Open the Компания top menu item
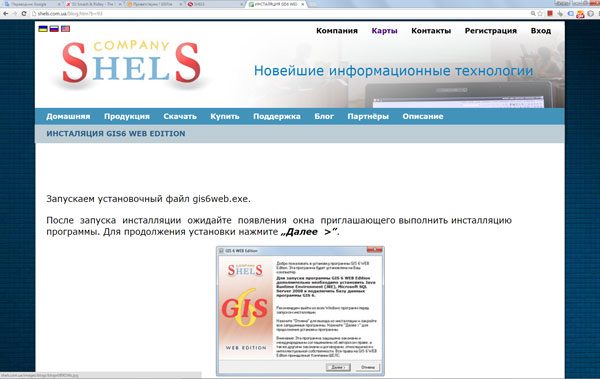This screenshot has width=600, height=379. click(x=337, y=31)
